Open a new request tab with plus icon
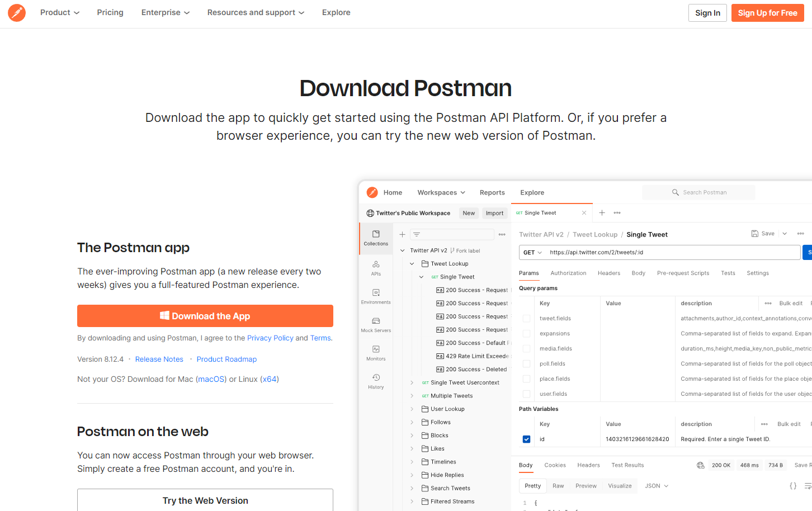Screen dimensions: 812x511 pyautogui.click(x=602, y=213)
